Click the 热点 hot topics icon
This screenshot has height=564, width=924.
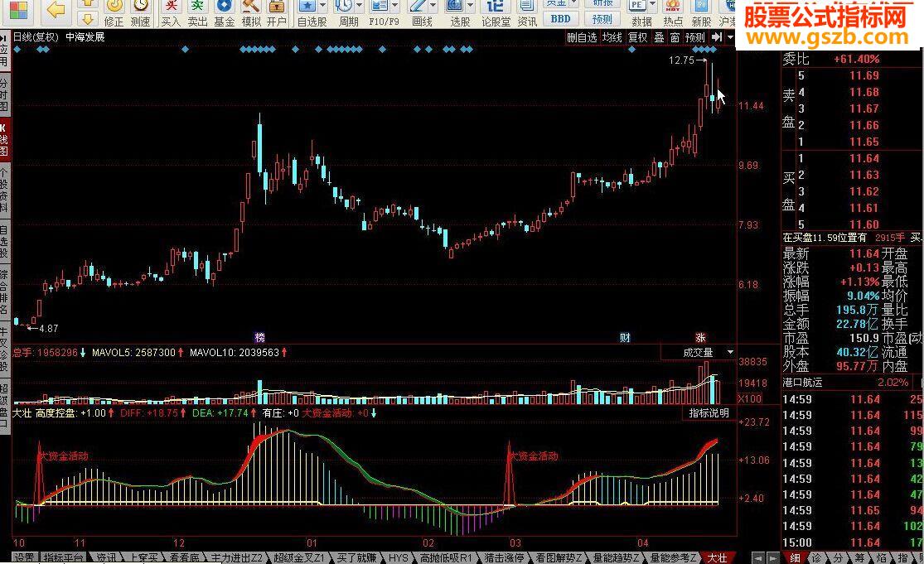pos(672,13)
